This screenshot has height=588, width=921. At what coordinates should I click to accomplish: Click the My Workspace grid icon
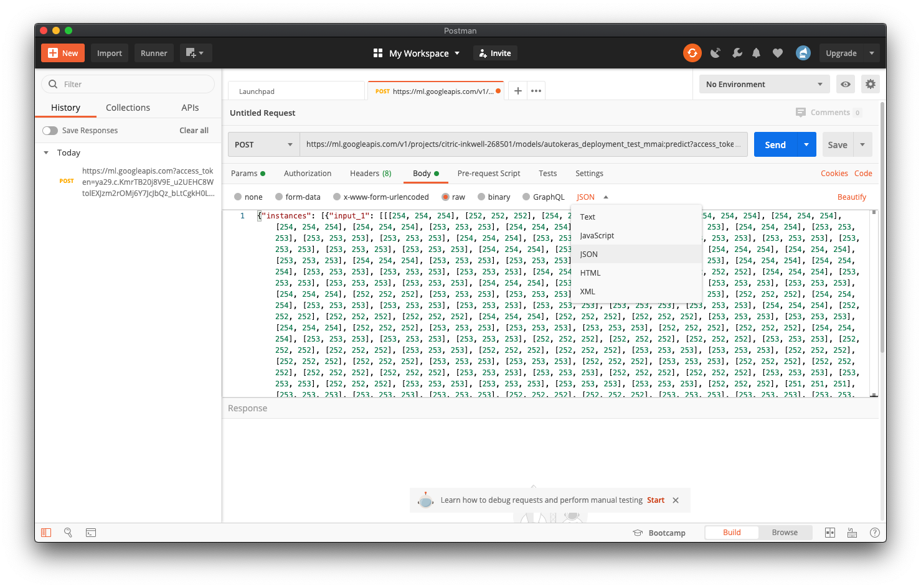378,53
